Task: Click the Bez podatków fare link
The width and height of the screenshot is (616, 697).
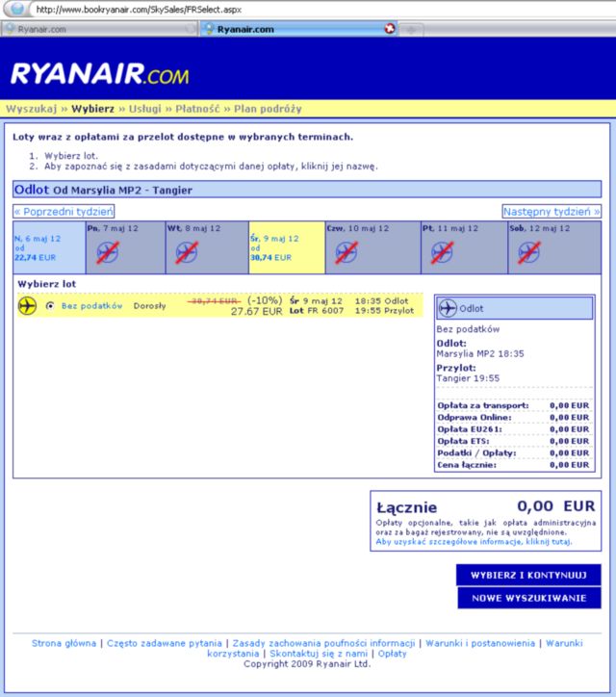Action: click(91, 306)
